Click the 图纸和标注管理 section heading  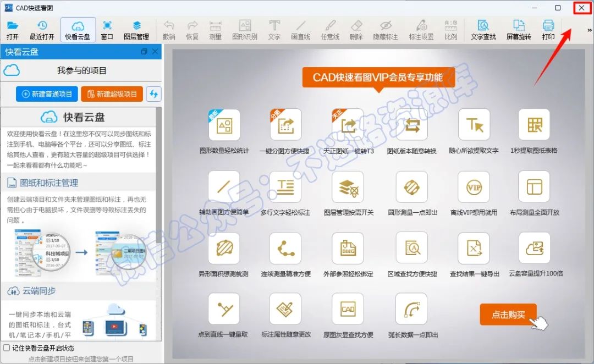(x=49, y=183)
